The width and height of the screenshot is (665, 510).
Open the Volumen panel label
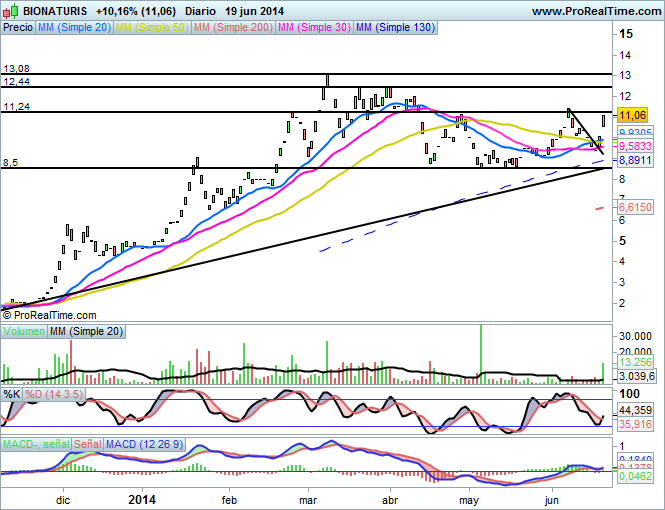pos(23,331)
